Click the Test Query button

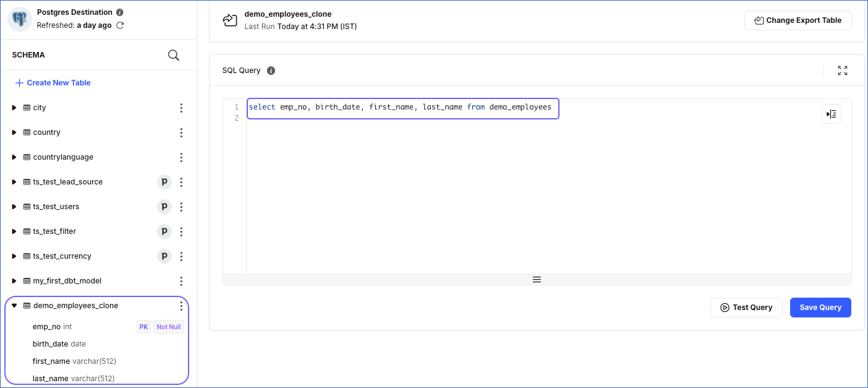(746, 308)
